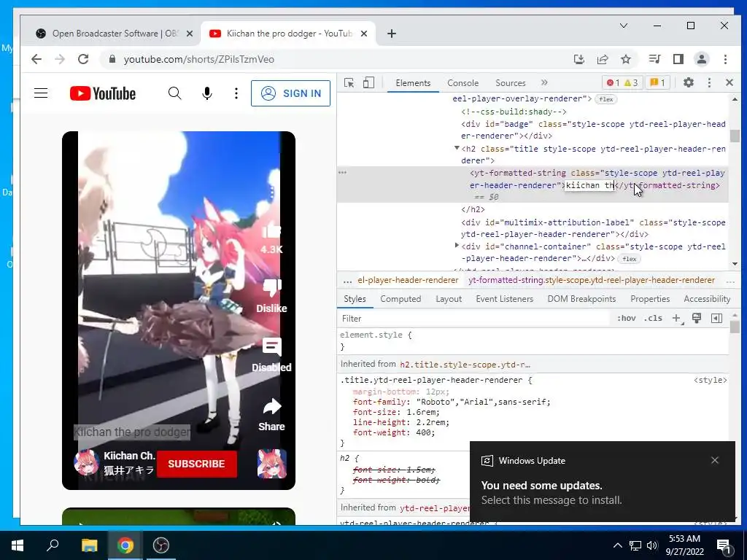
Task: Select the el-player-header-renderer breadcrumb
Action: click(408, 280)
